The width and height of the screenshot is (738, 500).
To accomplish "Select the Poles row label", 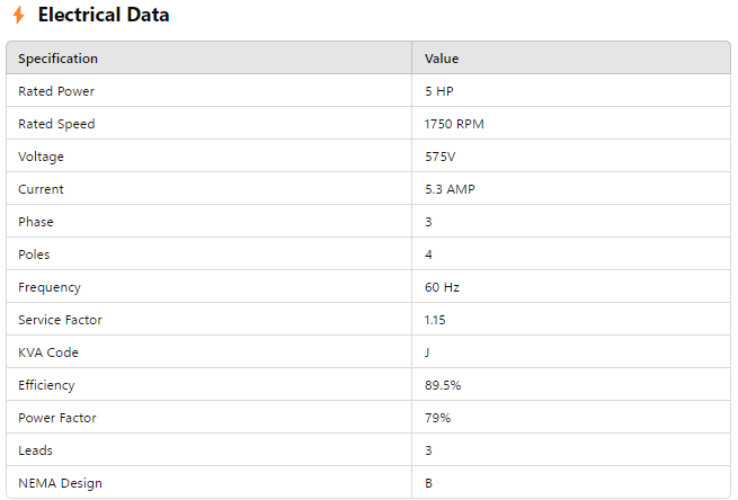I will pyautogui.click(x=34, y=255).
